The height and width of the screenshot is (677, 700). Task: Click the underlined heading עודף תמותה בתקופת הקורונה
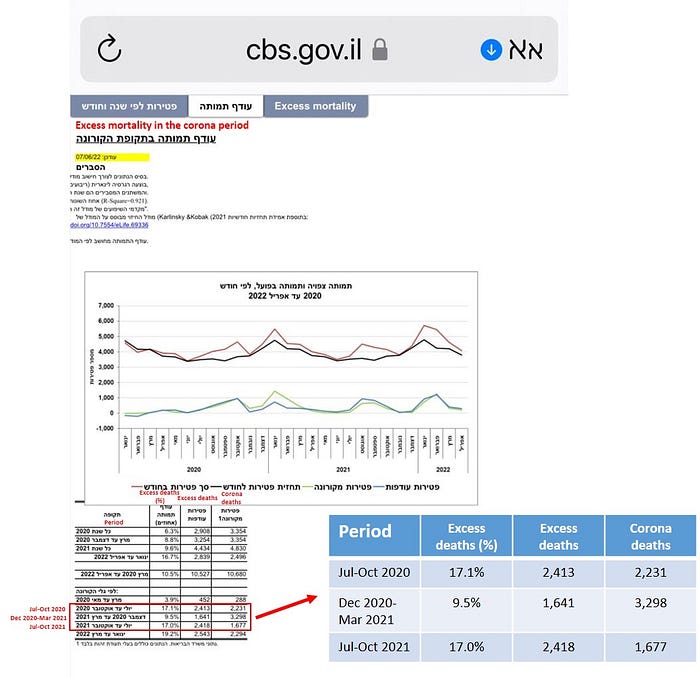coord(146,138)
